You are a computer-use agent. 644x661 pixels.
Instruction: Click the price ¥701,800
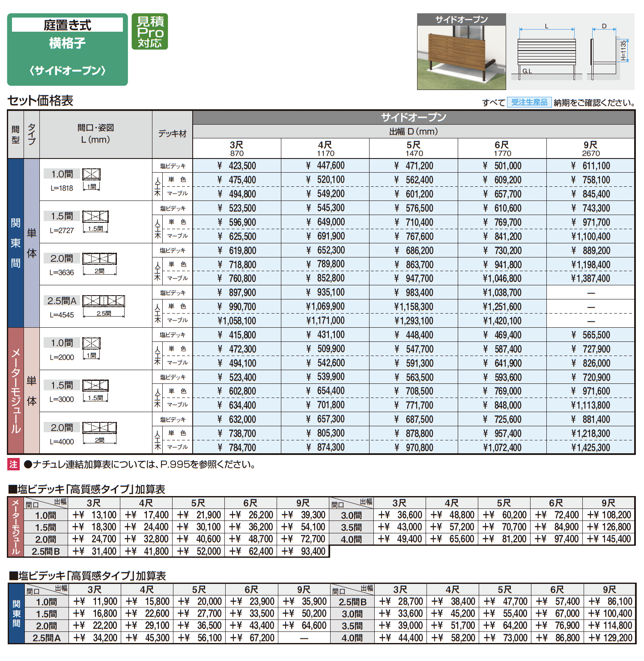click(x=325, y=405)
